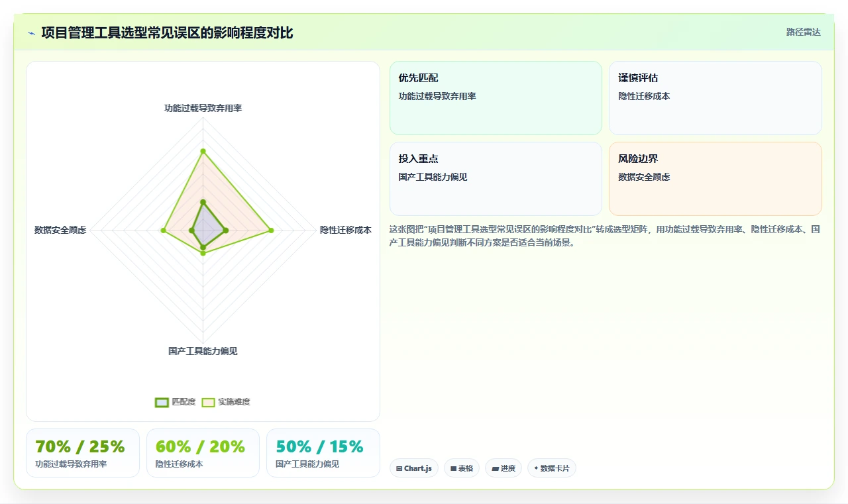Viewport: 848px width, 504px height.
Task: Toggle the 实施难度 legend series
Action: point(226,402)
